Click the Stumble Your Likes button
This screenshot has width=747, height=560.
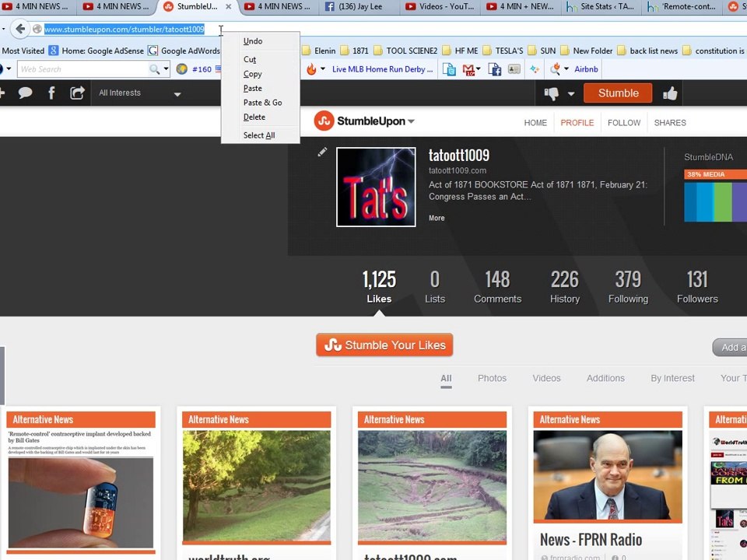pos(384,345)
